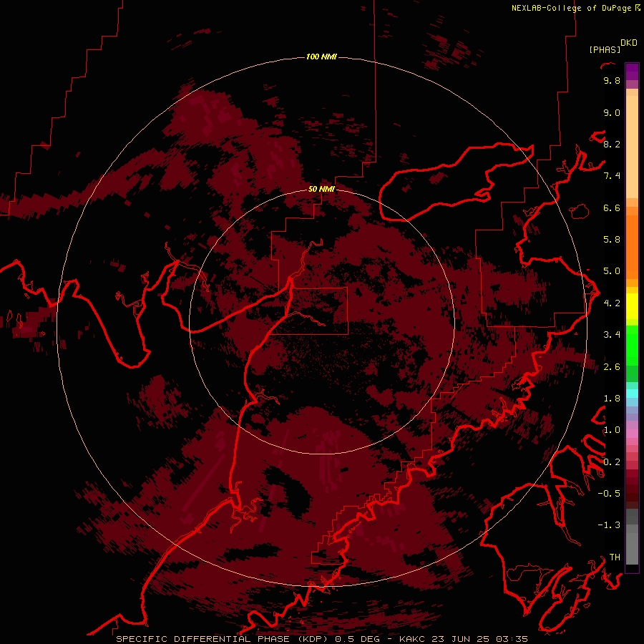Click the DKD legend title
Screen dimensions: 644x644
click(x=629, y=43)
